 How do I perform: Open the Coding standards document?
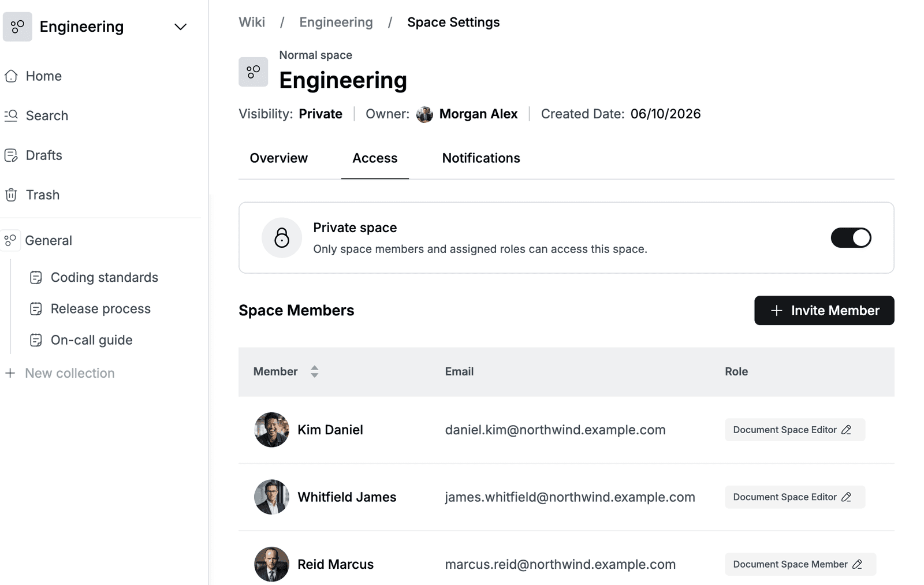(104, 278)
